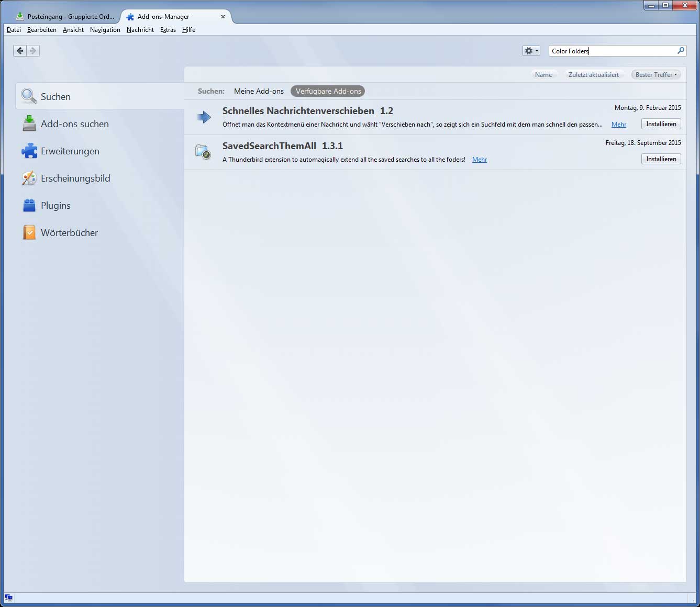700x607 pixels.
Task: Show Verfügbare Add-ons search results
Action: click(328, 91)
